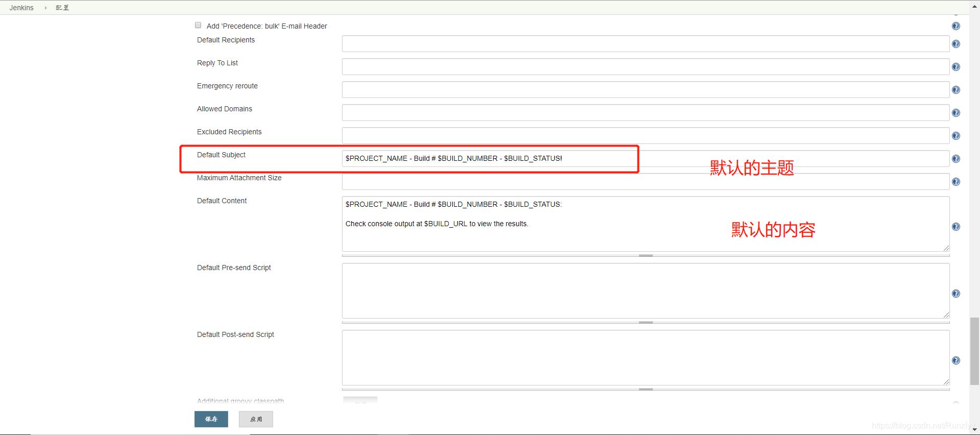Open help icon for Default Content

click(956, 227)
